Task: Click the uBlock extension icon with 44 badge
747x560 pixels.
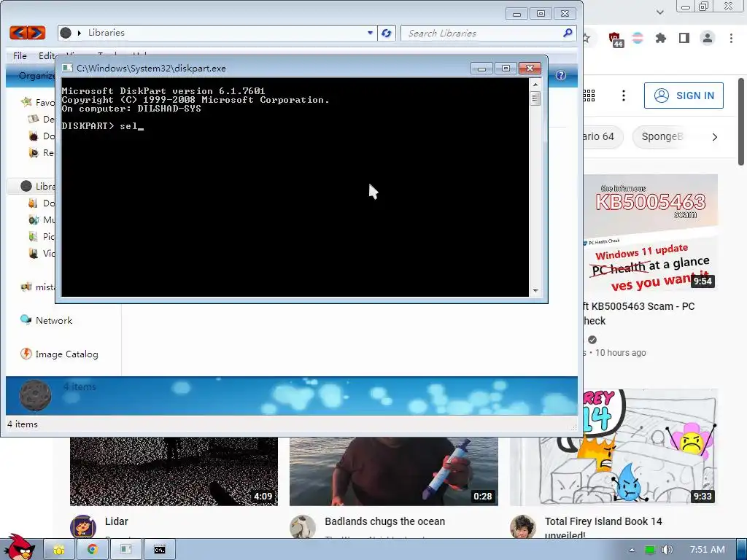Action: tap(615, 39)
